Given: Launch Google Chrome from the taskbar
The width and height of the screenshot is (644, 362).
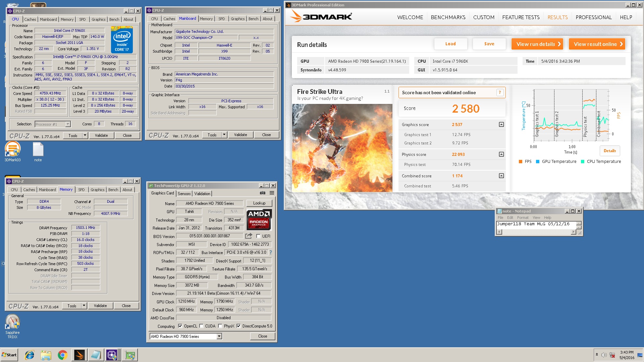Looking at the screenshot, I should (62, 355).
